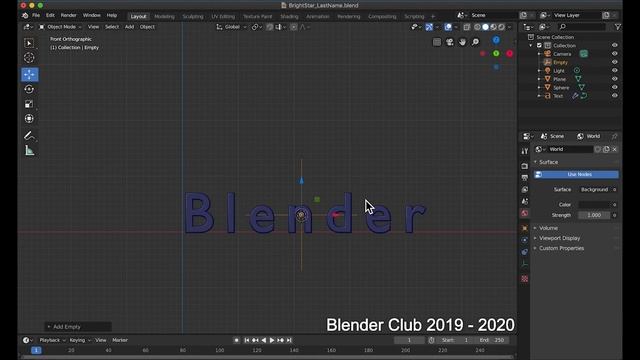The image size is (640, 360).
Task: Click the Blender logo menu icon
Action: (x=25, y=16)
